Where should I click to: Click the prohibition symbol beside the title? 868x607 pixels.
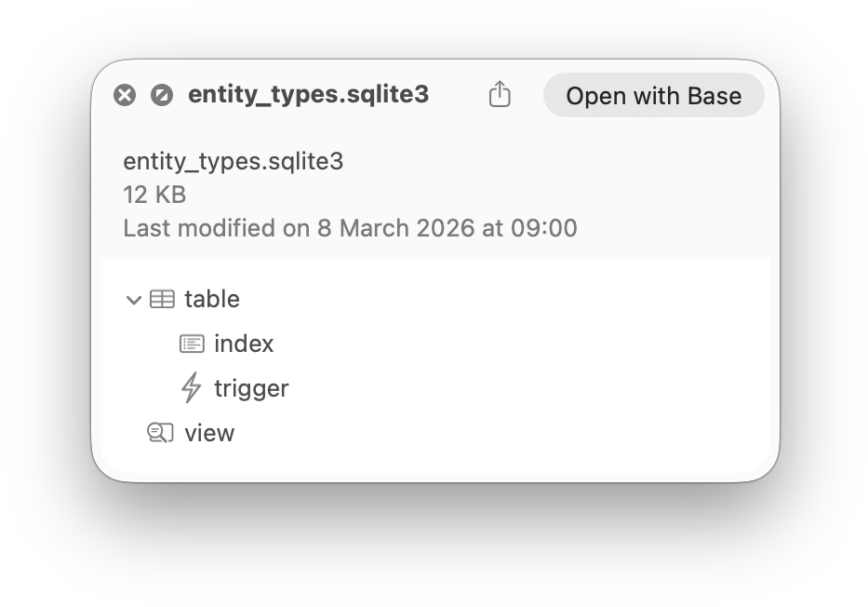pos(163,94)
